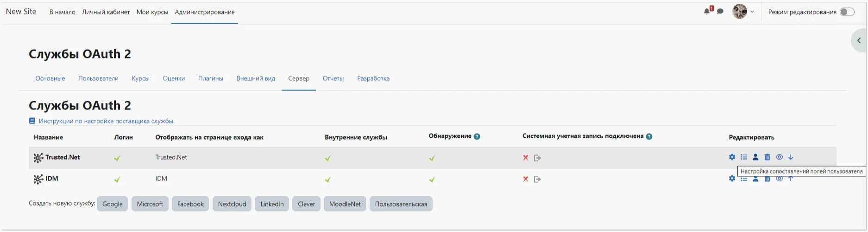This screenshot has height=232, width=868.
Task: Open the service provider setup instructions link
Action: [107, 121]
